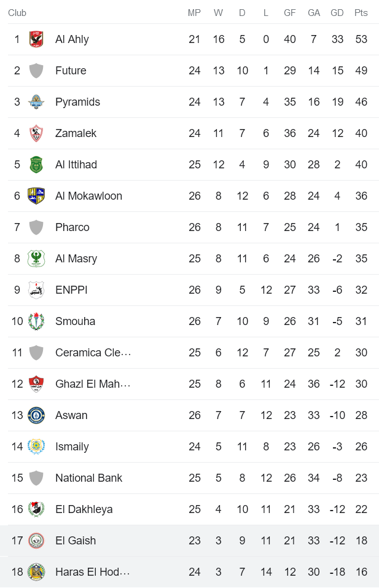Click the Pyramids club crest
The width and height of the screenshot is (379, 588).
coord(36,102)
